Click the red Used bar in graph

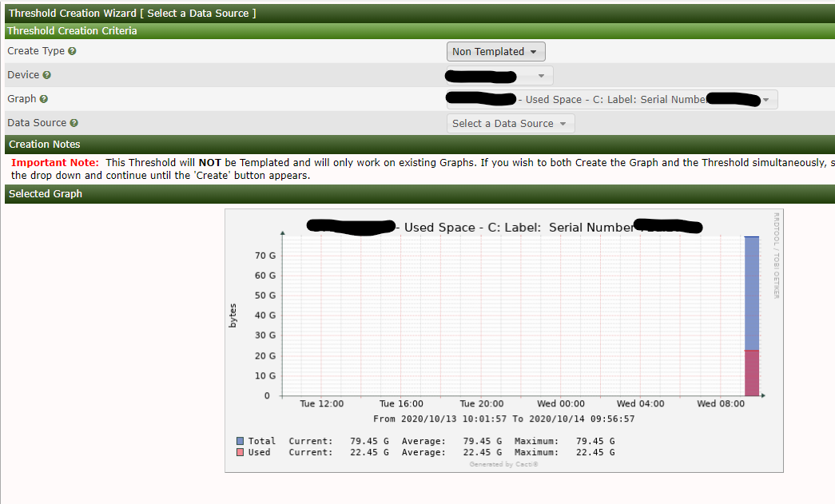pos(751,373)
